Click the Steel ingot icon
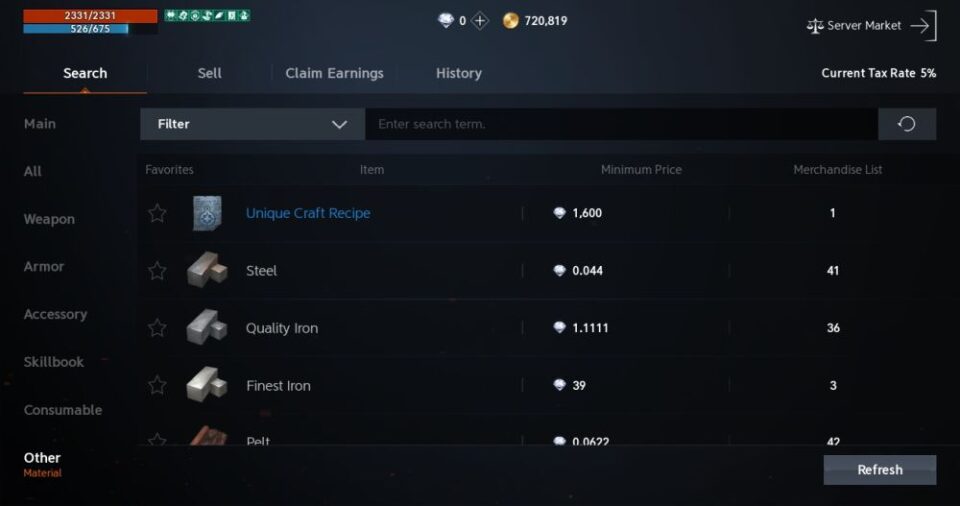Screen dimensions: 960x506 click(207, 271)
